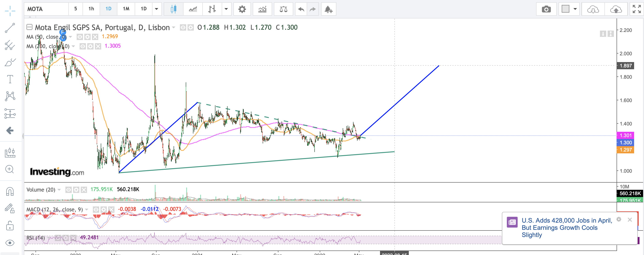Image resolution: width=644 pixels, height=255 pixels.
Task: Create an alert with bell icon
Action: (x=328, y=9)
